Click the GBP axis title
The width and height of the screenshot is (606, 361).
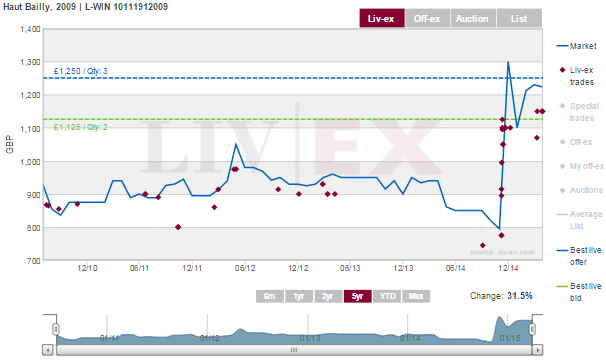[x=10, y=144]
